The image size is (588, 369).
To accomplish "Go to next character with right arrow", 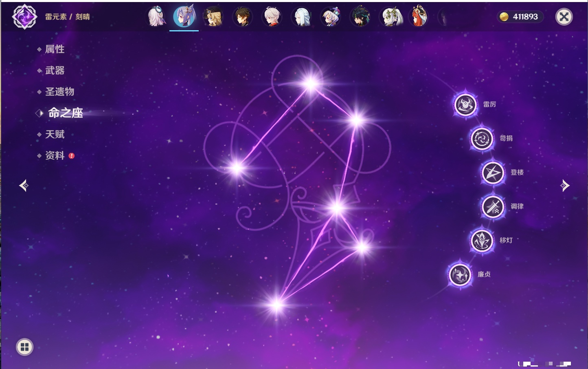I will pyautogui.click(x=565, y=186).
